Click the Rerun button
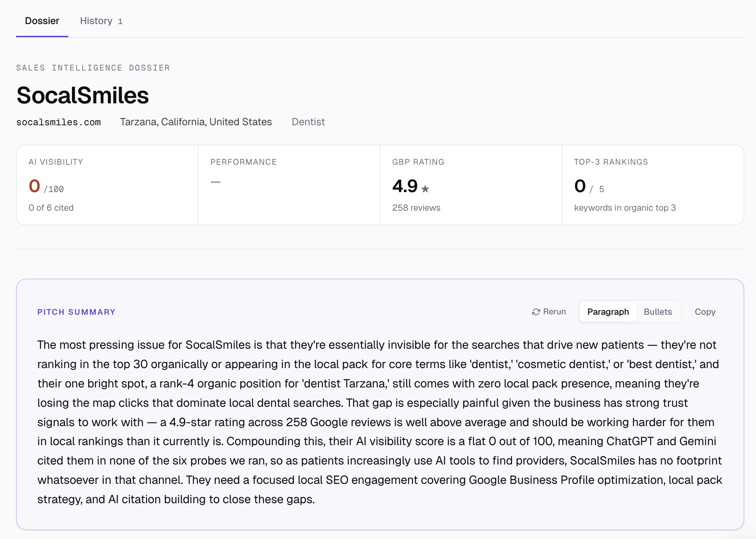756x539 pixels. pyautogui.click(x=549, y=311)
